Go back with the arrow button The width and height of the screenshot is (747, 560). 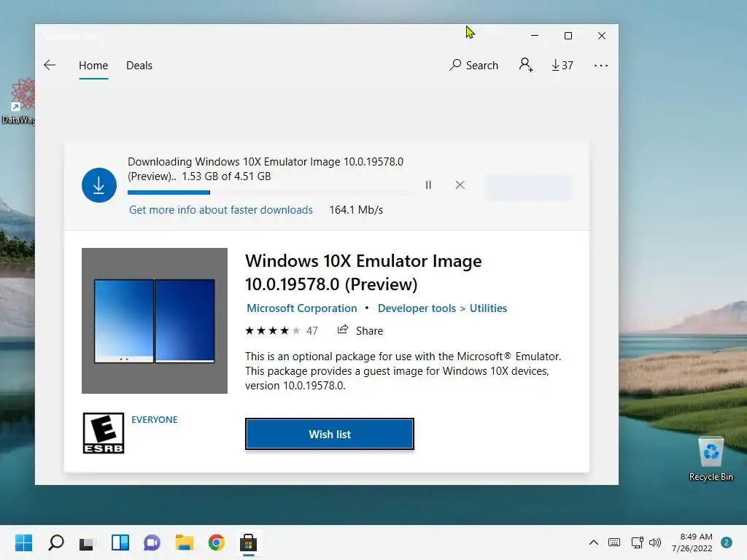[50, 65]
